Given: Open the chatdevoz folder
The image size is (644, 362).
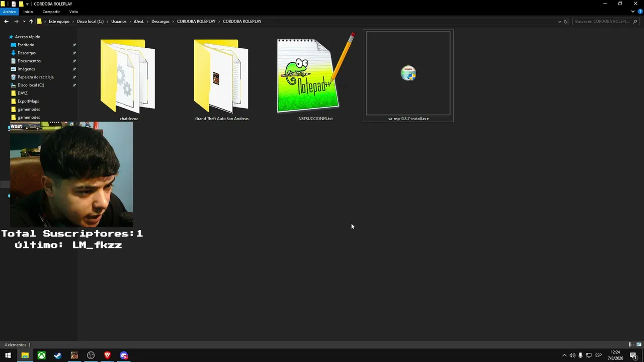Looking at the screenshot, I should click(x=128, y=75).
